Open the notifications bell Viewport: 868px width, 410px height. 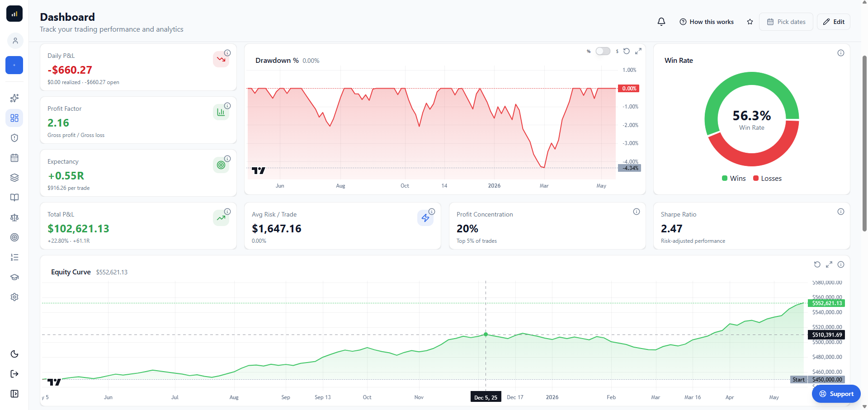point(661,22)
